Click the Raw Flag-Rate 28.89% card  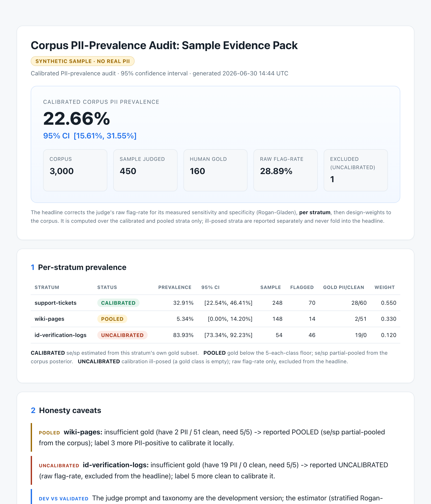coord(285,170)
